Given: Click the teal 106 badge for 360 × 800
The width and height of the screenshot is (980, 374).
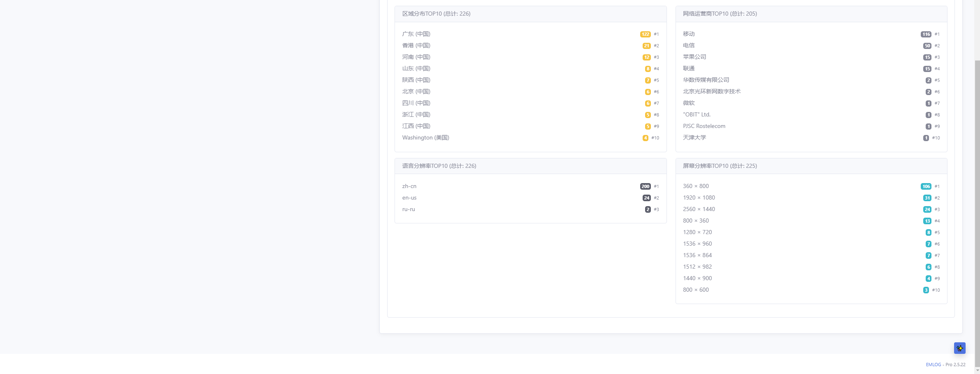Looking at the screenshot, I should tap(926, 186).
